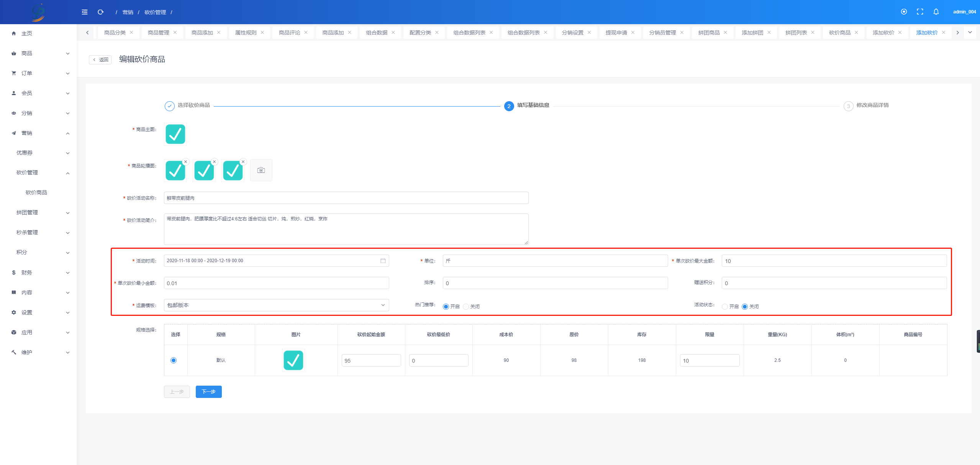The image size is (980, 465).
Task: Select the 默认 specification row radio
Action: [174, 360]
